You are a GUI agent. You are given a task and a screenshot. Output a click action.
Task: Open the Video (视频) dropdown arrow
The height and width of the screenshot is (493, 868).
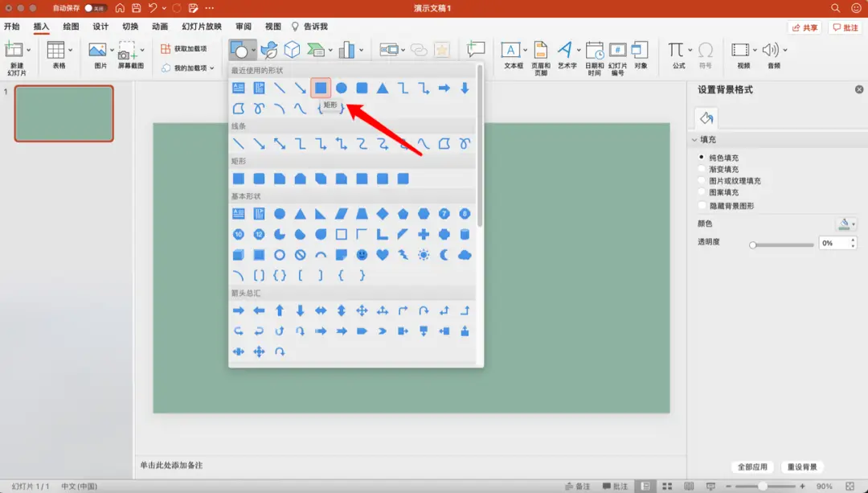755,50
